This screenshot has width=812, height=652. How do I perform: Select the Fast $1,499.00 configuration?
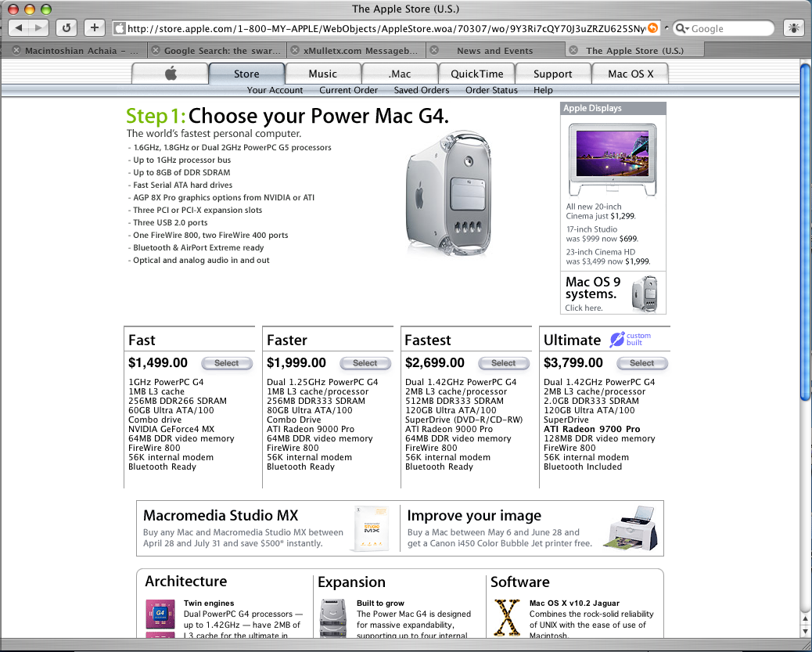(227, 363)
